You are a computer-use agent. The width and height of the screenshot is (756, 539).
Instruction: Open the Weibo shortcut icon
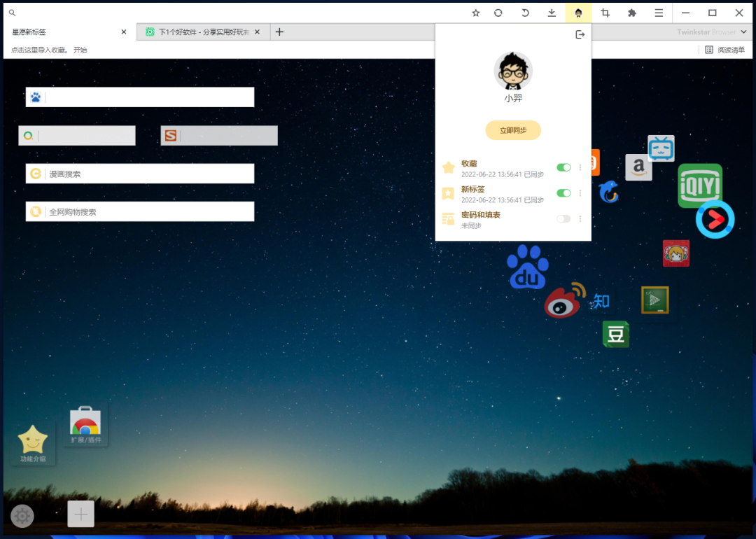(x=565, y=300)
